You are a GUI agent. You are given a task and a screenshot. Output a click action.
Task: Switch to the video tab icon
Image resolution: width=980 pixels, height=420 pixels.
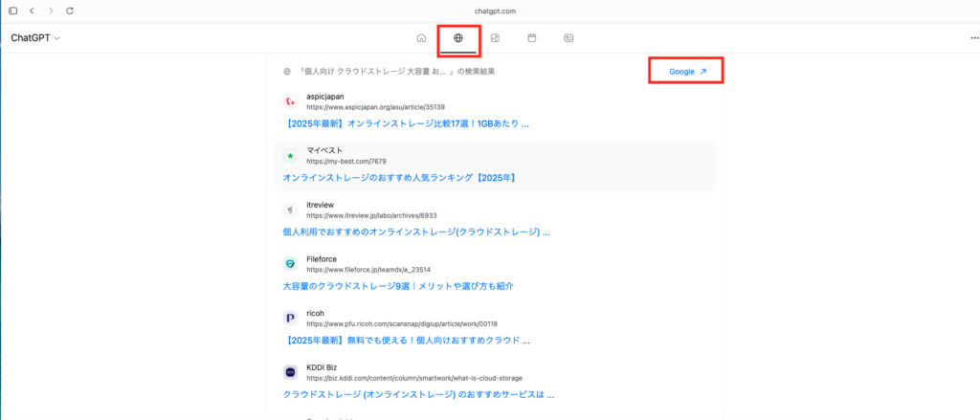click(x=532, y=38)
